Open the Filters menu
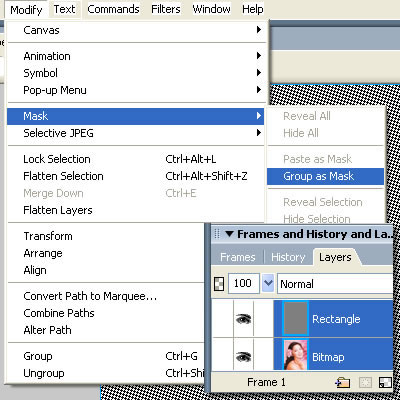 click(x=165, y=9)
